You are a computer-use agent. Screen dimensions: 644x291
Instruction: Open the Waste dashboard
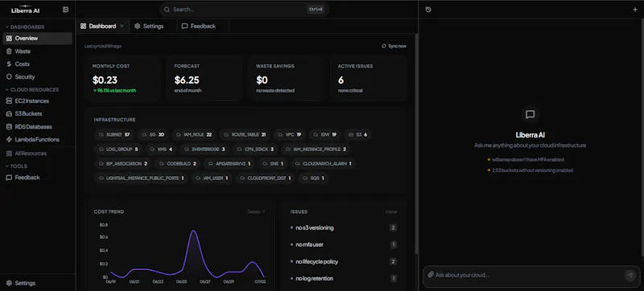pyautogui.click(x=37, y=51)
